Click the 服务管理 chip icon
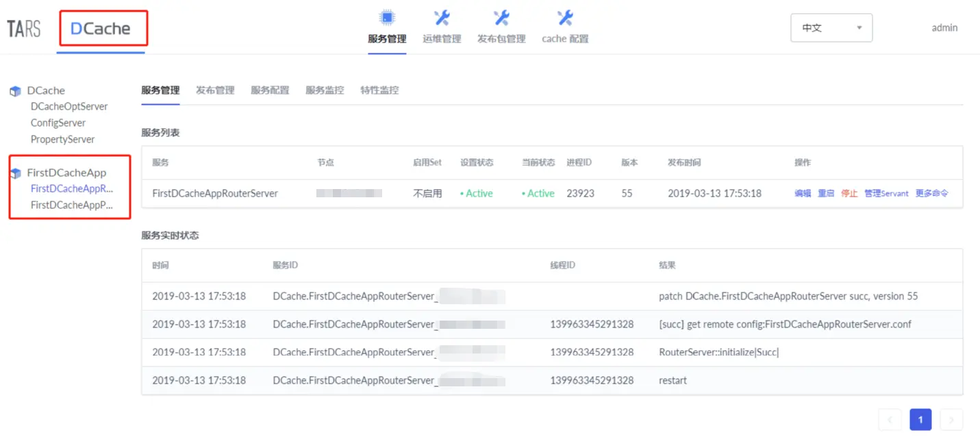Image resolution: width=980 pixels, height=448 pixels. 387,18
